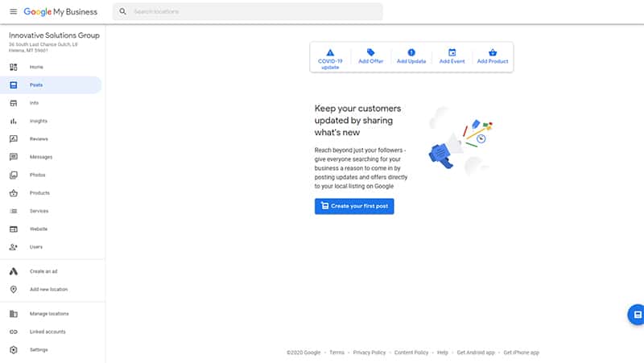Click the Google Ads icon
The image size is (644, 363).
(14, 271)
